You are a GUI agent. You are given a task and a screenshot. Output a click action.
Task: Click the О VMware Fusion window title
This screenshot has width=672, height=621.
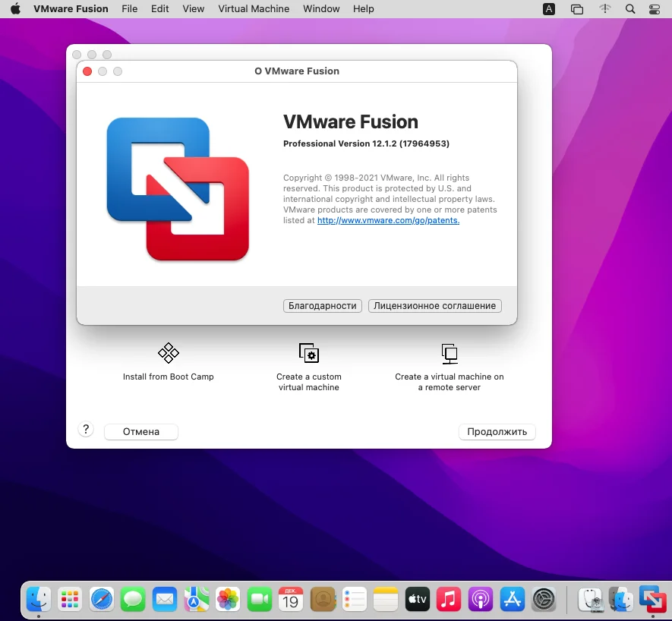[297, 71]
